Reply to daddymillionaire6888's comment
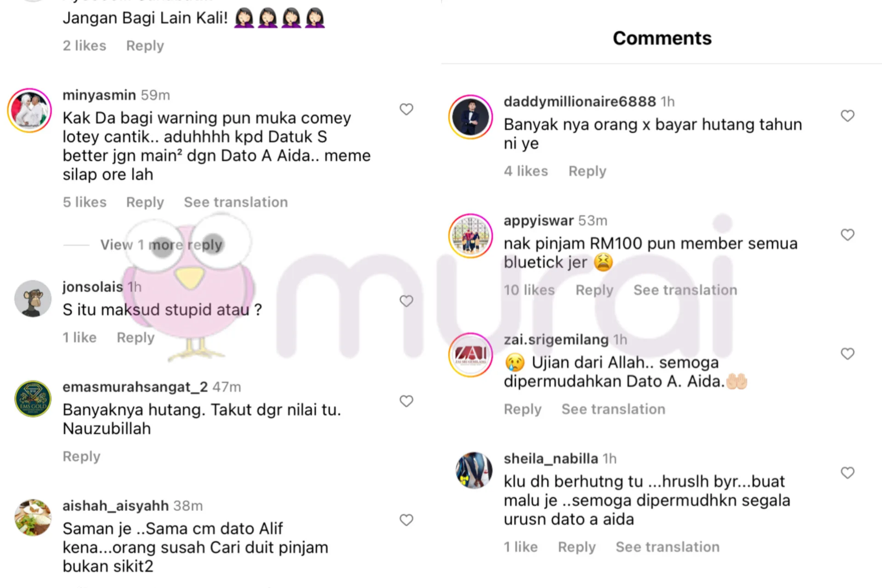Screen dimensions: 882x588 pos(587,171)
